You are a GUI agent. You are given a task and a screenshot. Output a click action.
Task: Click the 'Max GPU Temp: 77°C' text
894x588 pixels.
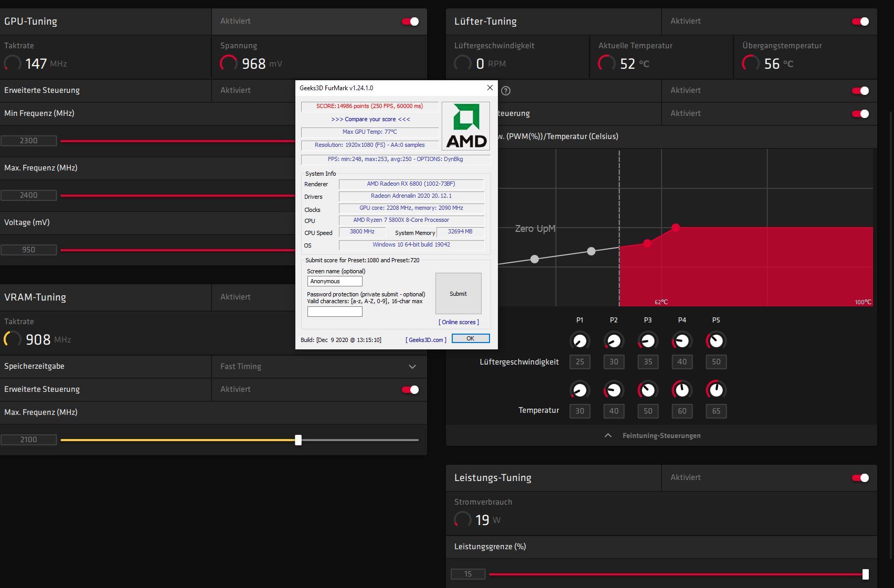coord(369,132)
